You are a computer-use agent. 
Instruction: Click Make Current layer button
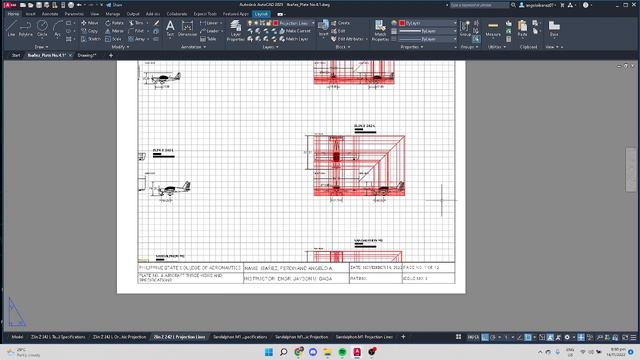(x=295, y=31)
